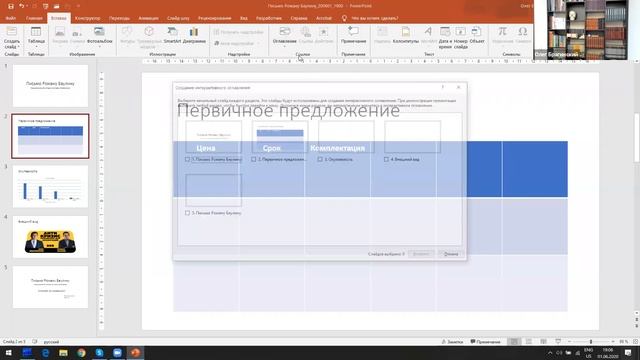
Task: Click the zoom slider handle in status bar
Action: (x=591, y=342)
